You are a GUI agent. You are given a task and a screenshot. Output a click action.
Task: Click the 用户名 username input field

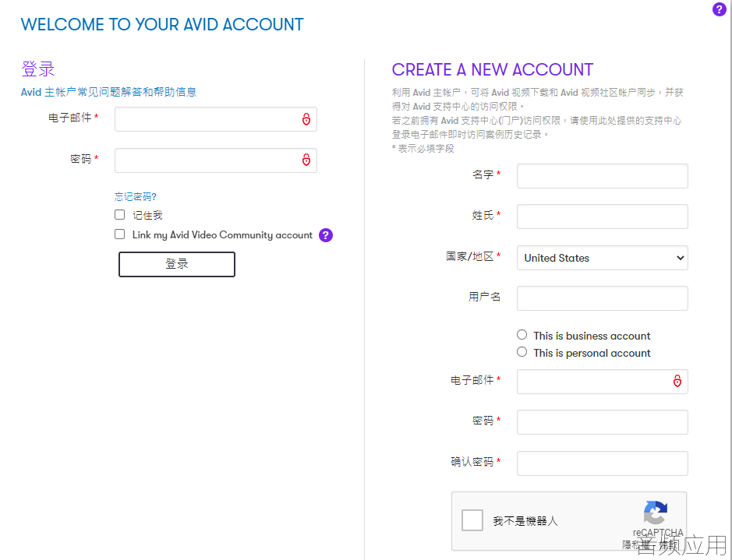[603, 298]
